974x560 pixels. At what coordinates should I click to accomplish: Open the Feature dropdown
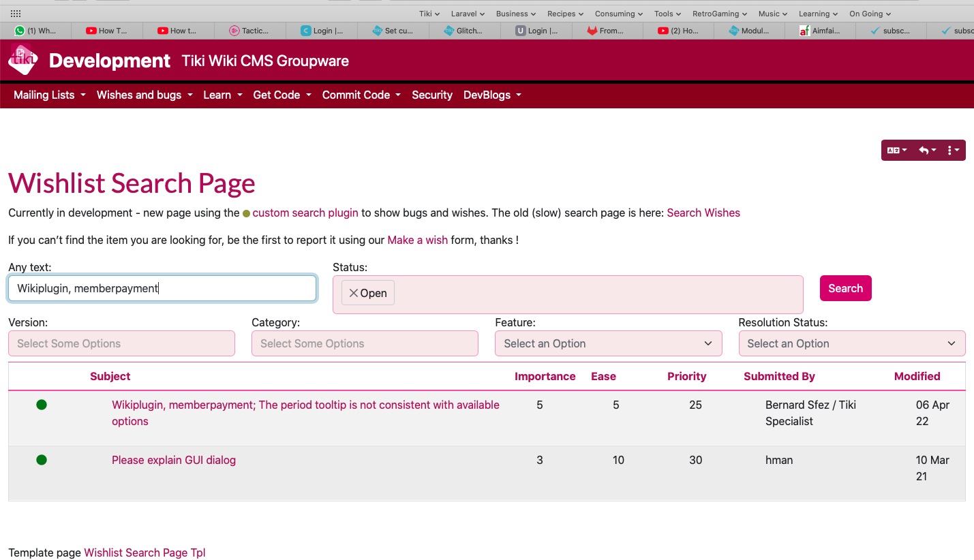coord(608,343)
